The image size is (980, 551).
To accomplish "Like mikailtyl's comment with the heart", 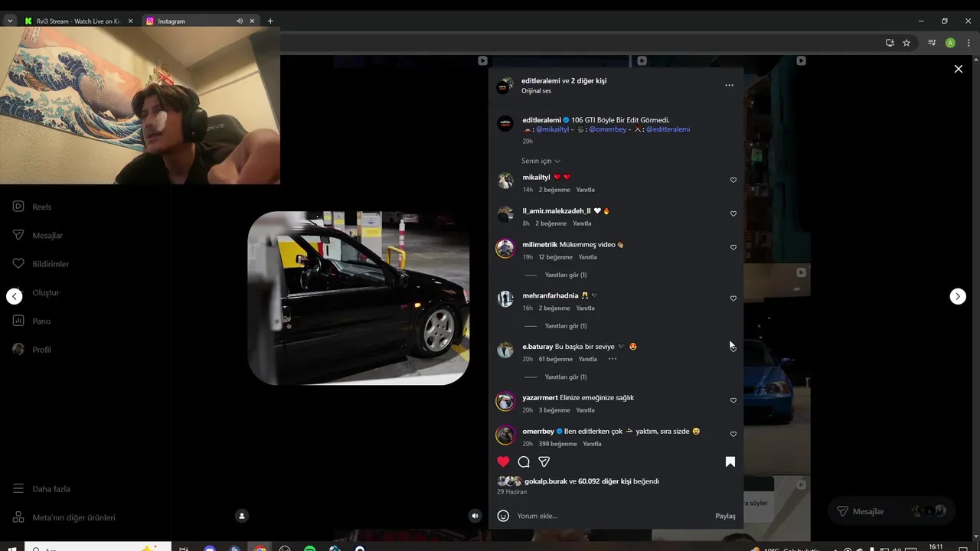I will tap(733, 180).
